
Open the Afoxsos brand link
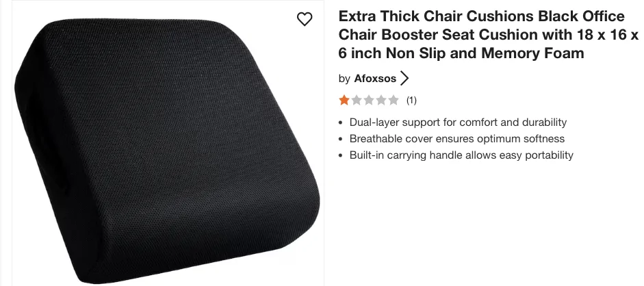coord(375,79)
